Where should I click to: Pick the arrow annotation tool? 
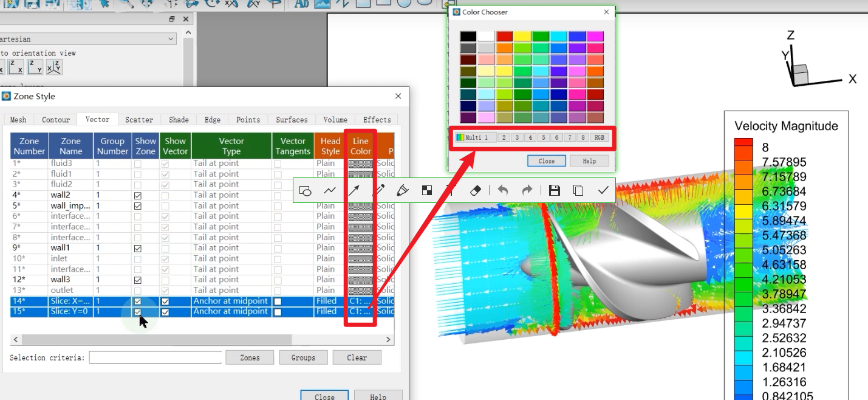(354, 191)
